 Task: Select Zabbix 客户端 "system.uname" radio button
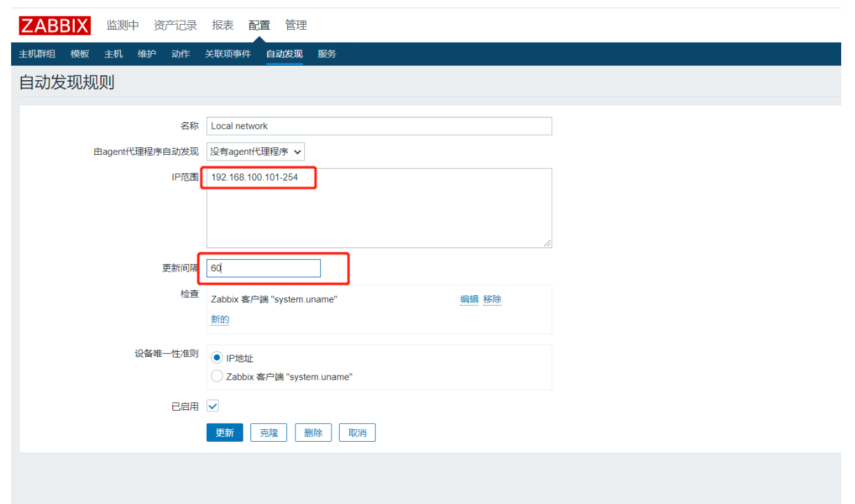click(217, 376)
